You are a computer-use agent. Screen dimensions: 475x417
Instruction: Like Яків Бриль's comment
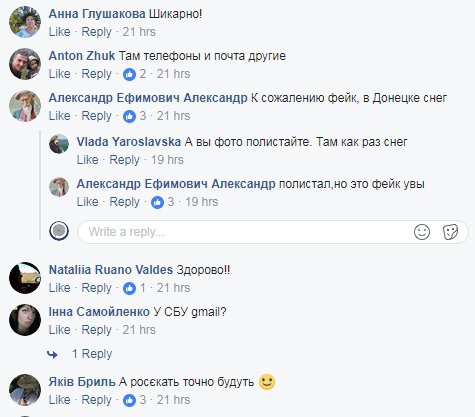click(60, 400)
